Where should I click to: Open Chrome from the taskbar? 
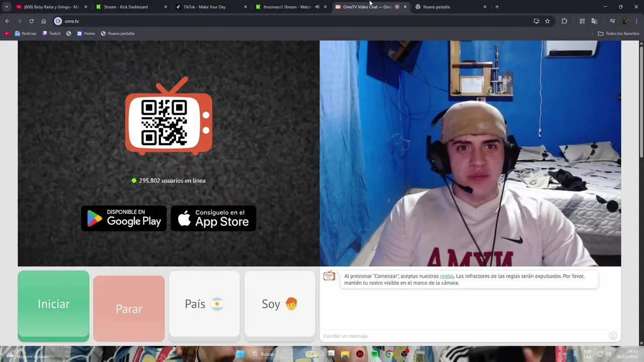coord(389,354)
